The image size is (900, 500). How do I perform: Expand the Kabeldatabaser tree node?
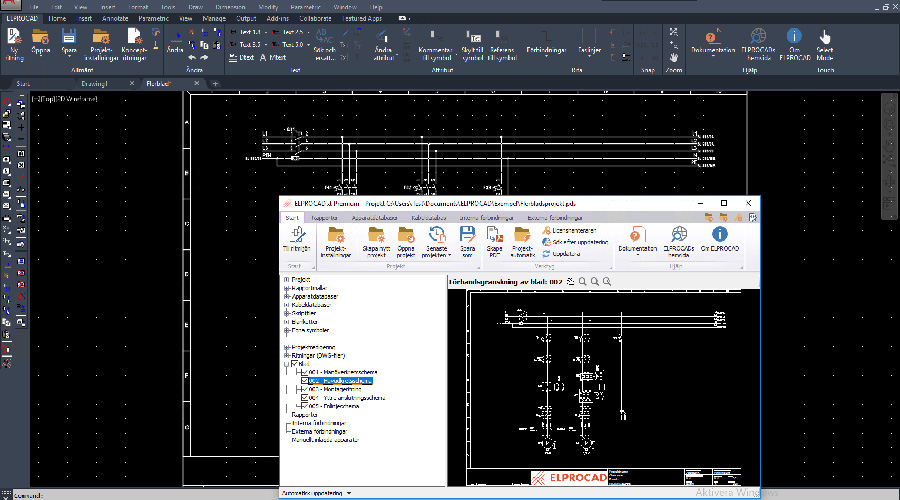coord(286,305)
